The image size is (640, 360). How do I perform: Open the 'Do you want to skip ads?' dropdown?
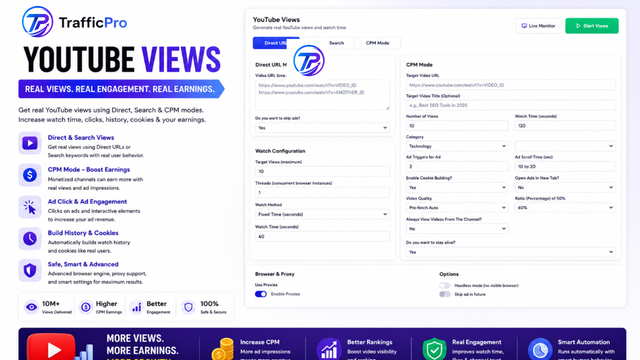(x=322, y=128)
